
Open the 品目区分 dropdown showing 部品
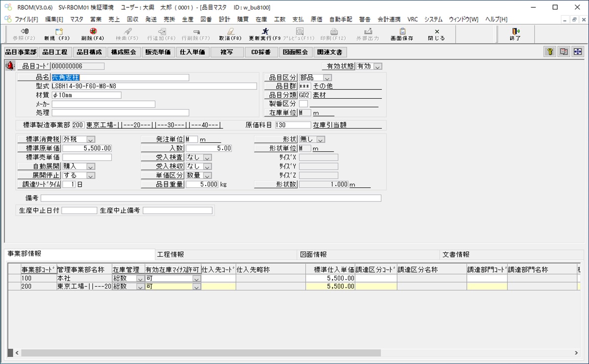point(327,77)
